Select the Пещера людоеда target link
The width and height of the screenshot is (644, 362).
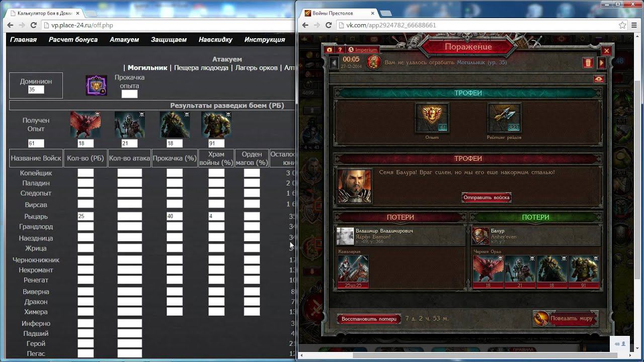(x=201, y=68)
